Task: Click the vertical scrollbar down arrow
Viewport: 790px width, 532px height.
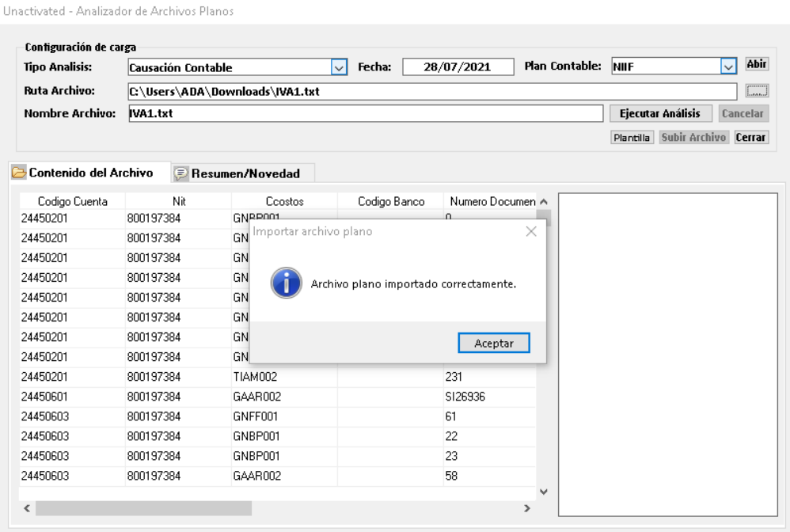Action: tap(542, 491)
